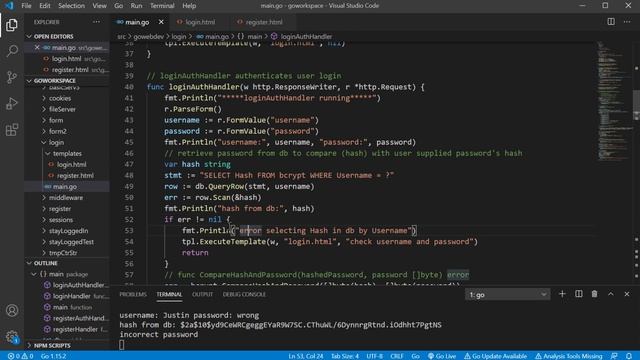Kill terminal with trash icon
Viewport: 640px width, 360px height.
594,294
